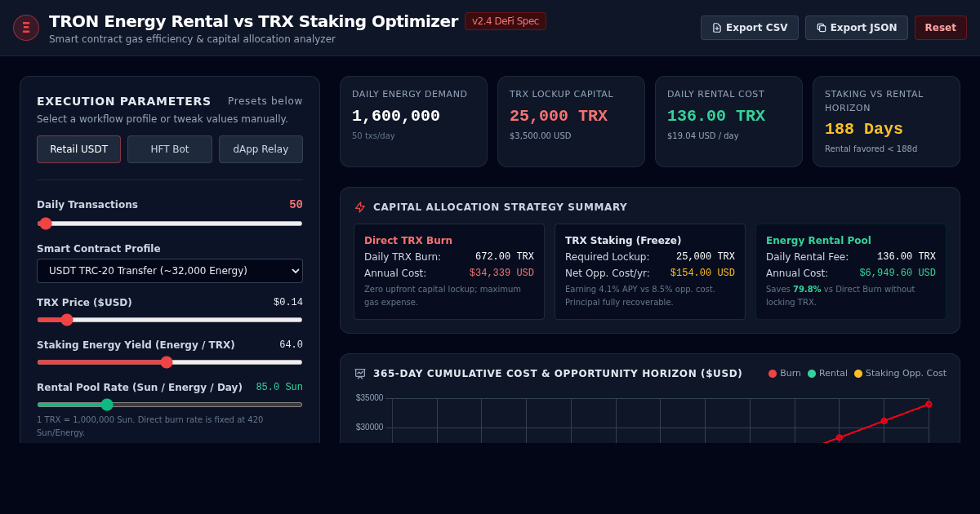Click the chart icon beside 365-Day heading
The width and height of the screenshot is (980, 514).
point(360,374)
